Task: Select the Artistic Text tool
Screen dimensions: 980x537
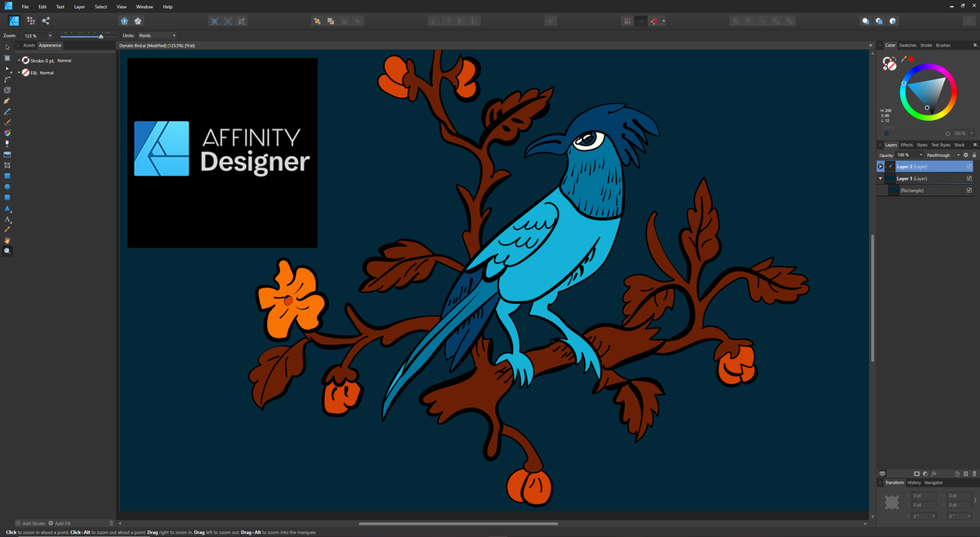Action: [7, 217]
